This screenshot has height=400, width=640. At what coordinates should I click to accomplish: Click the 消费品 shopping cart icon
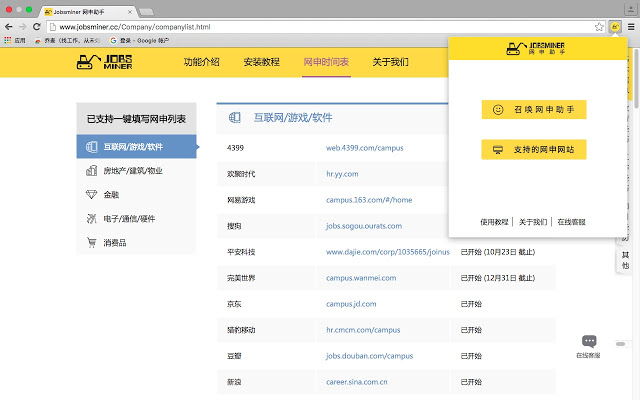click(91, 242)
